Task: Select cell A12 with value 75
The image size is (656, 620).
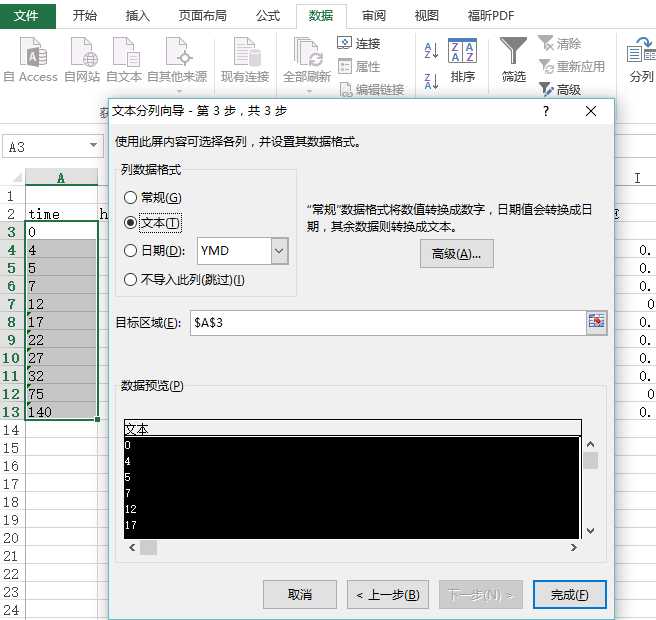Action: tap(61, 394)
